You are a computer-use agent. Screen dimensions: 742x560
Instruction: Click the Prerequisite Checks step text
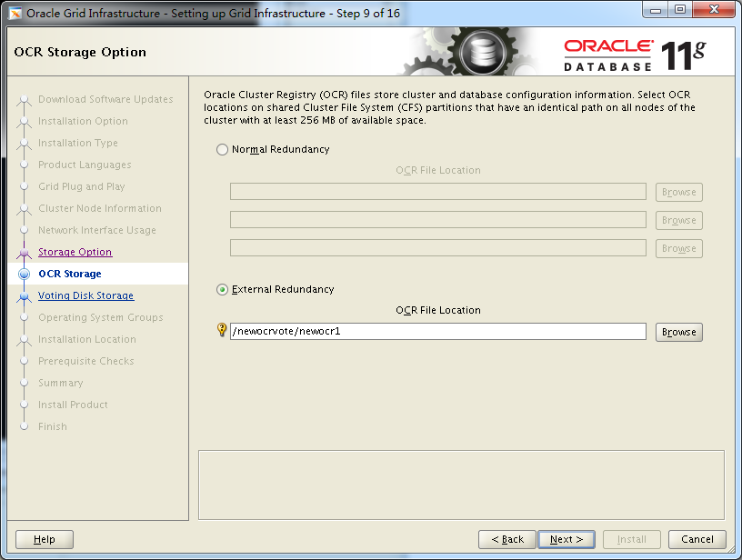pyautogui.click(x=86, y=361)
